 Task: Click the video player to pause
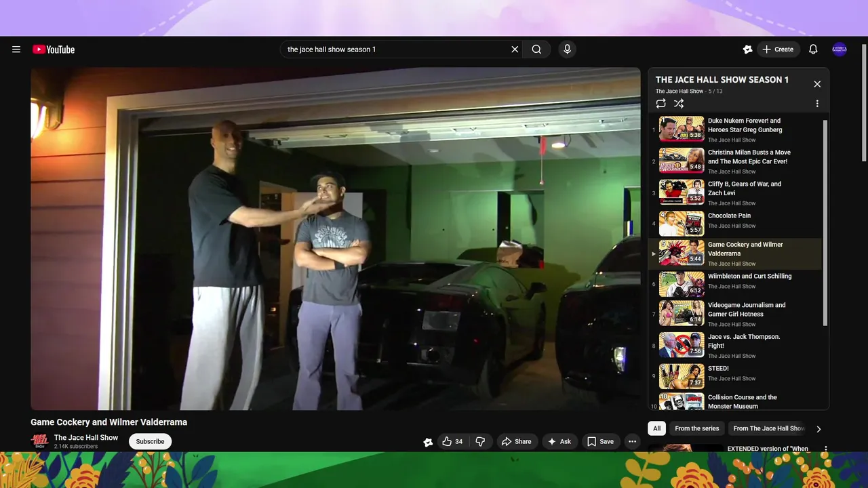(336, 239)
